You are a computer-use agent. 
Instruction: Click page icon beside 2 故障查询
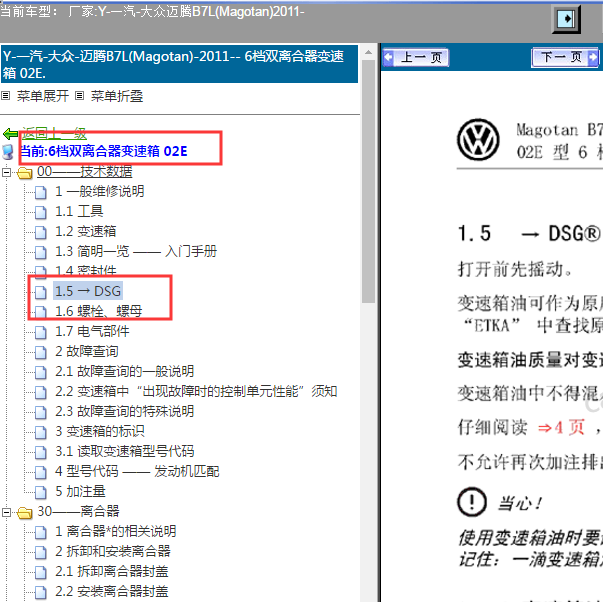coord(41,352)
